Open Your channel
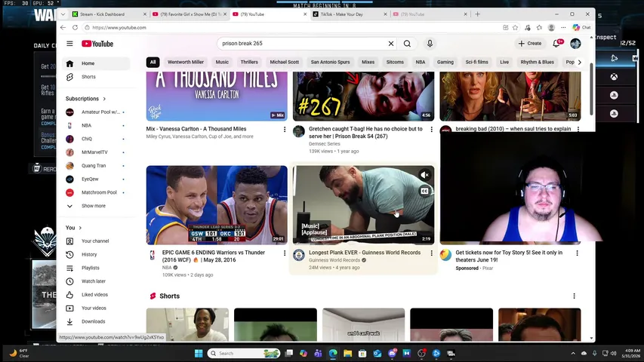644x362 pixels. point(96,241)
